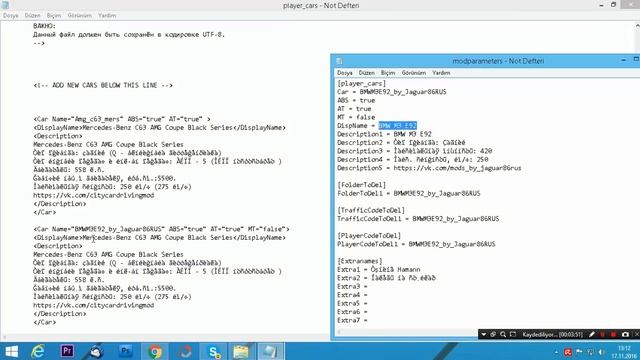640x360 pixels.
Task: Open Adobe Premiere Pro from the taskbar
Action: 67,351
